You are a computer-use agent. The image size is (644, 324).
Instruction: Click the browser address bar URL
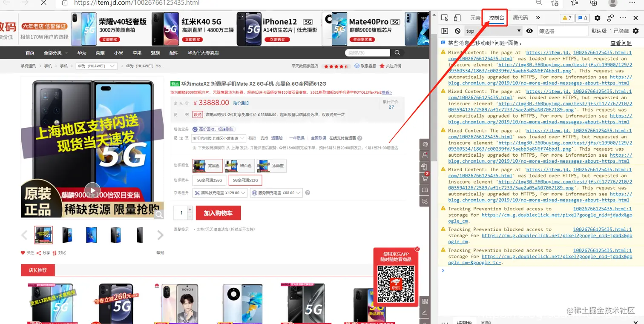(136, 3)
